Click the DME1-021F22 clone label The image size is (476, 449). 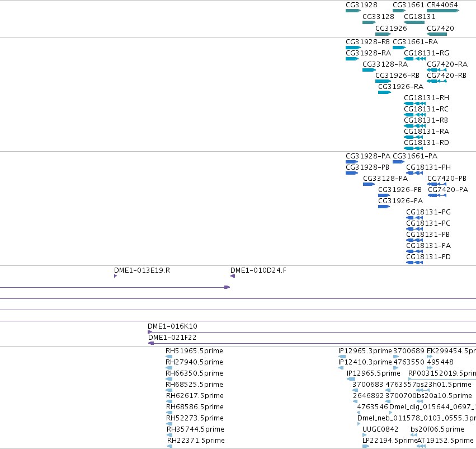pyautogui.click(x=172, y=338)
